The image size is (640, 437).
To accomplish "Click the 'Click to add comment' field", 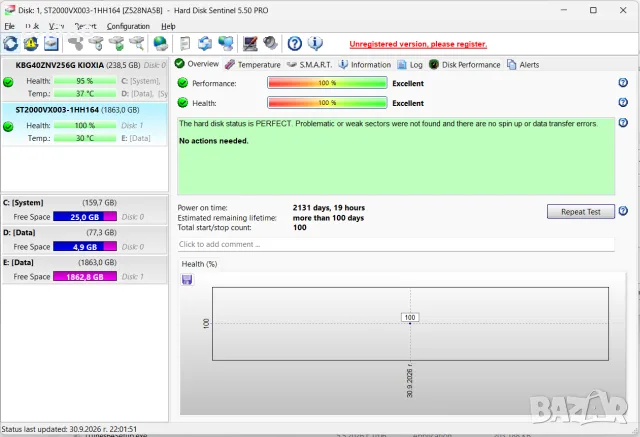I will tap(396, 244).
